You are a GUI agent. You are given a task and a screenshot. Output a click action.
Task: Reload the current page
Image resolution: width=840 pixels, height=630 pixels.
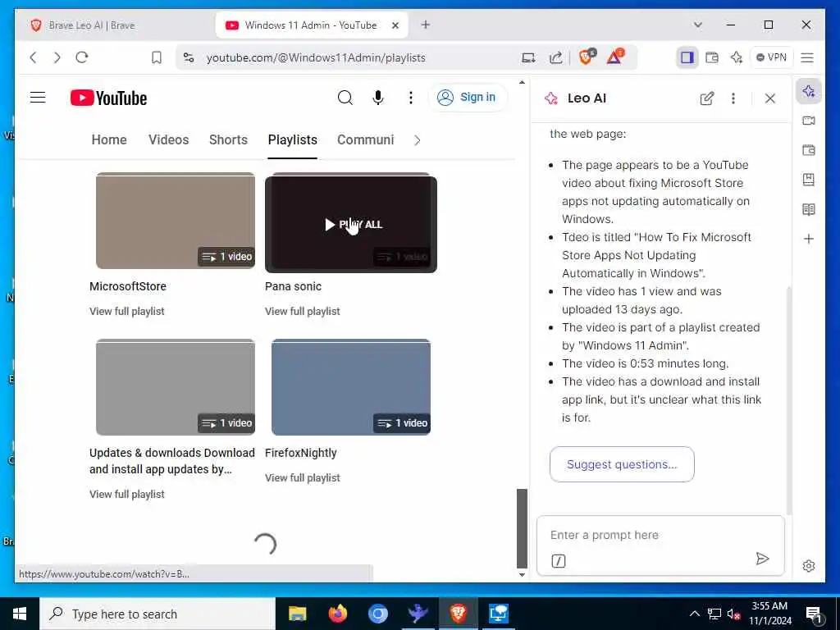(x=81, y=57)
